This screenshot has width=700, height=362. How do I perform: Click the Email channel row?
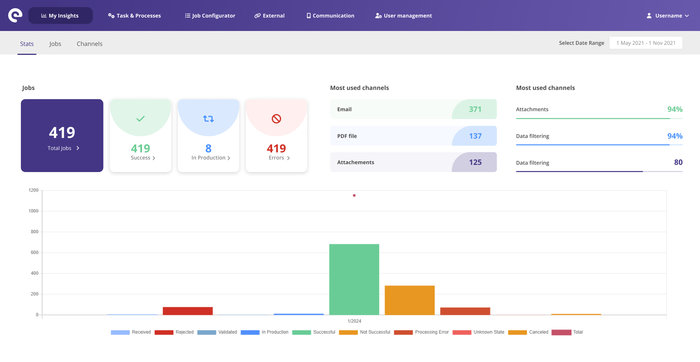click(x=413, y=109)
